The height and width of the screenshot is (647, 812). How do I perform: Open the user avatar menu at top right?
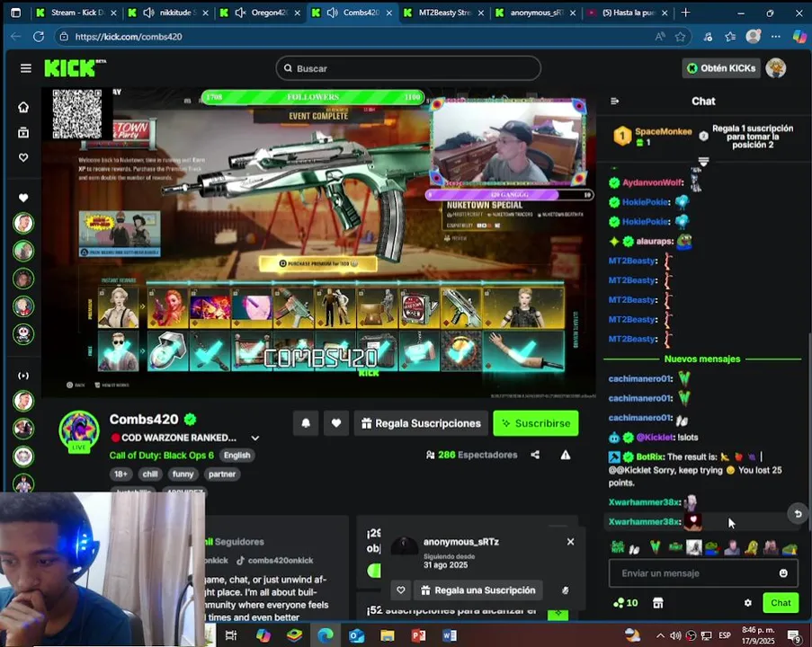click(776, 67)
